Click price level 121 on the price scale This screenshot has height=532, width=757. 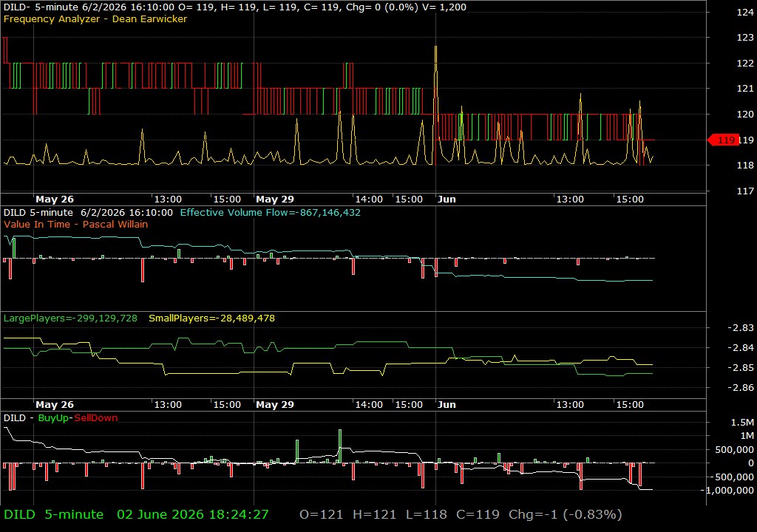[x=745, y=89]
